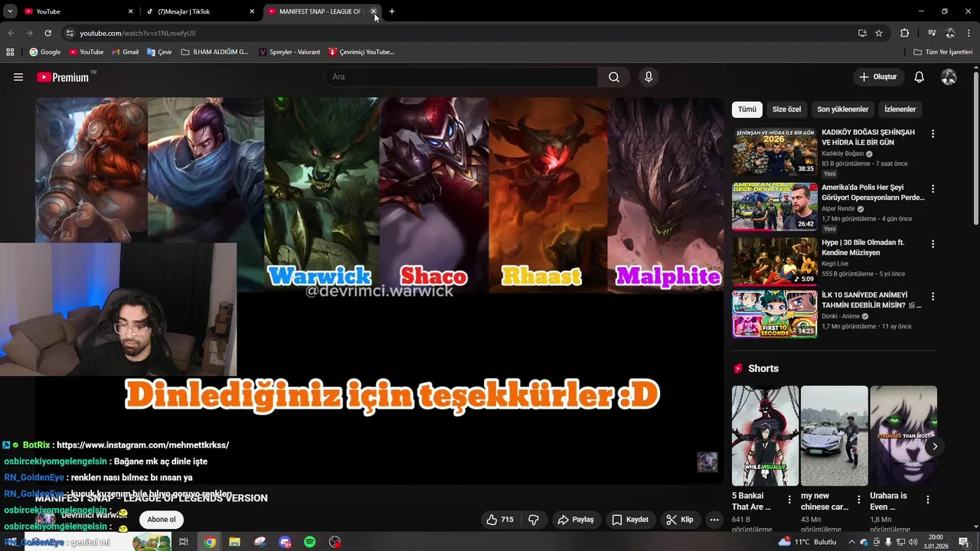Open Task View on the taskbar

coord(184,542)
